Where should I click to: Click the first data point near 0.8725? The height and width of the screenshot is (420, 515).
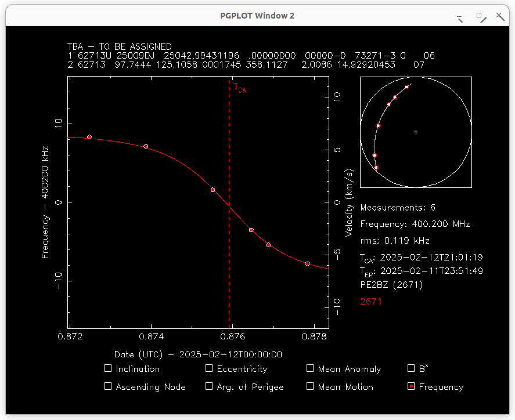[89, 137]
